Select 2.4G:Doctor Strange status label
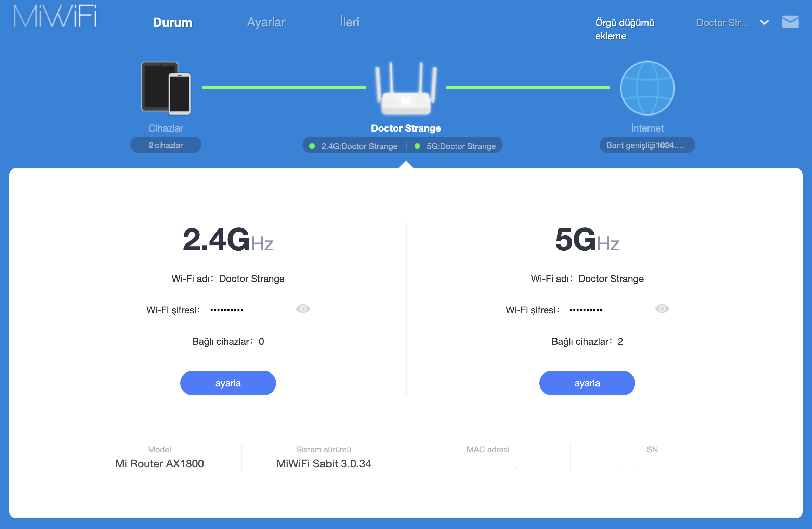Viewport: 812px width, 529px height. (359, 146)
